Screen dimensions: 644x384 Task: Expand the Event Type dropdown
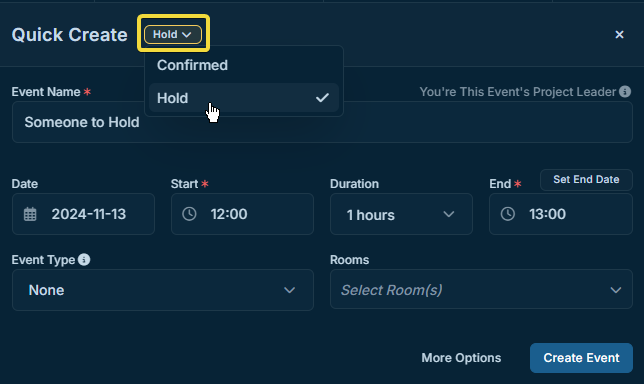click(x=163, y=290)
